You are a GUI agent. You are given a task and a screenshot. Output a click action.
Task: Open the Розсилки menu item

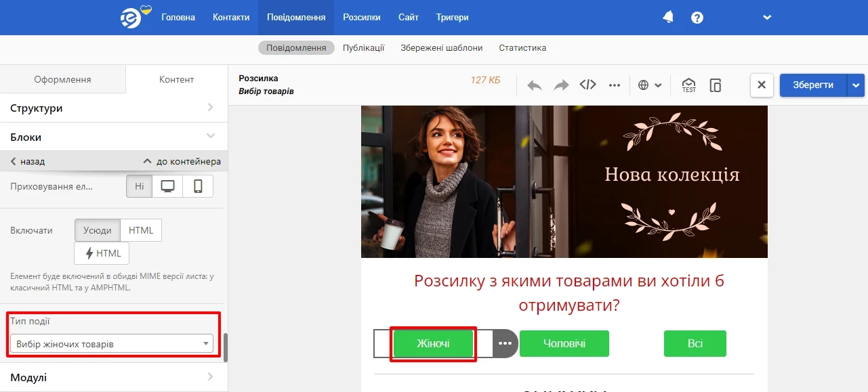362,18
